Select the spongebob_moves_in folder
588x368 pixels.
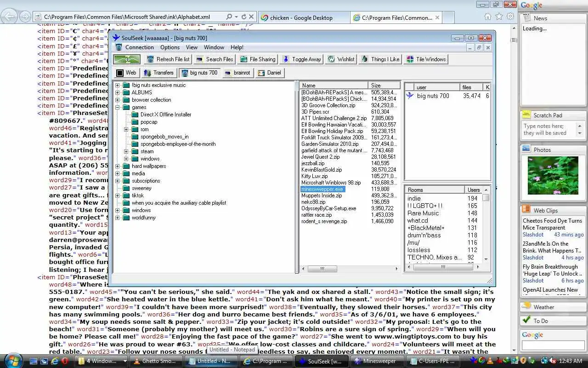pyautogui.click(x=164, y=137)
